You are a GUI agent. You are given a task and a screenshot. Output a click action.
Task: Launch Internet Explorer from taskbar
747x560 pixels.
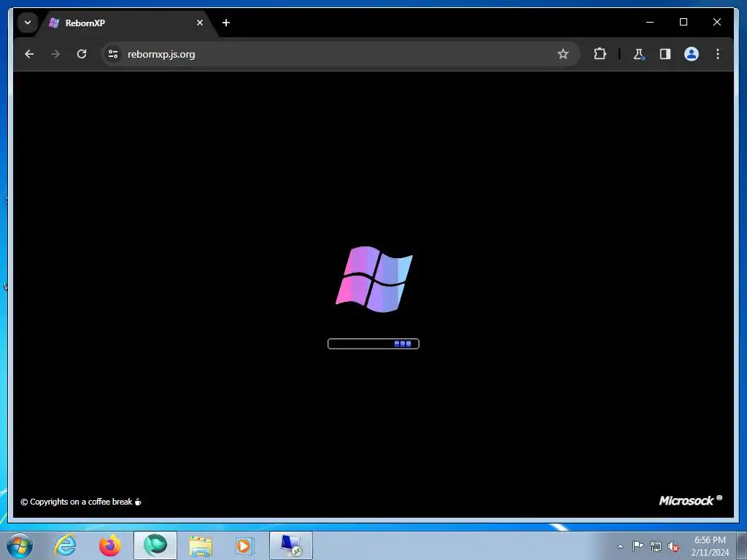pos(65,545)
